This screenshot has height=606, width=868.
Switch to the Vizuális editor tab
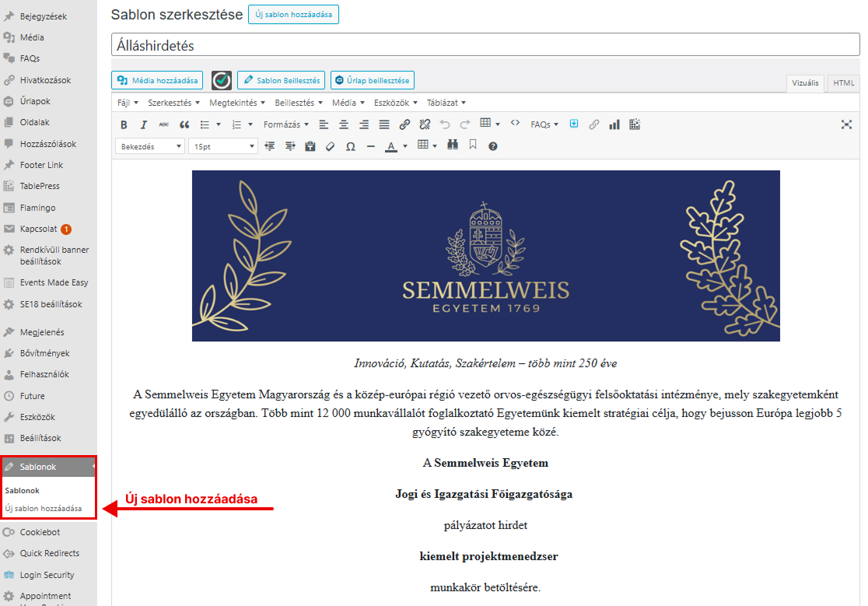click(806, 83)
